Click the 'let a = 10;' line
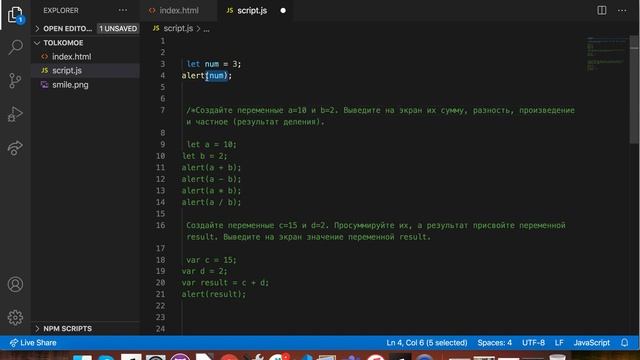Screen dimensions: 640x360 click(x=211, y=144)
